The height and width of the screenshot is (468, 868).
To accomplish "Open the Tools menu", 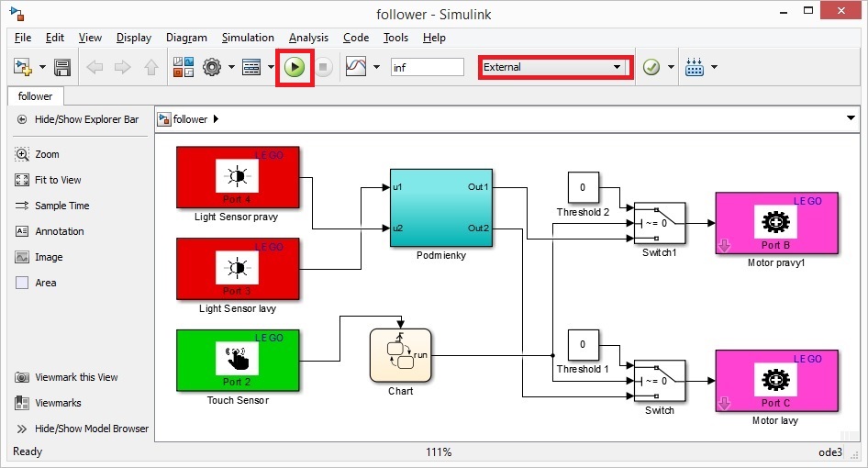I will coord(395,37).
